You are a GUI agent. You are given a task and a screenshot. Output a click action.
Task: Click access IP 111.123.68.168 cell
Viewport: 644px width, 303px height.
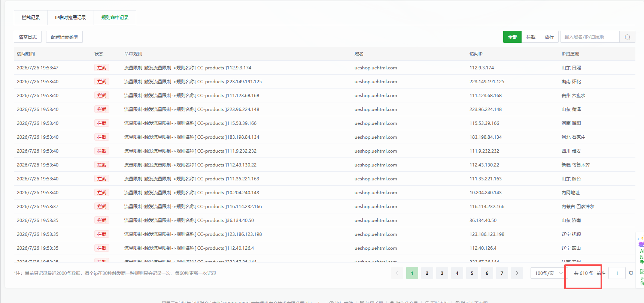pos(486,96)
